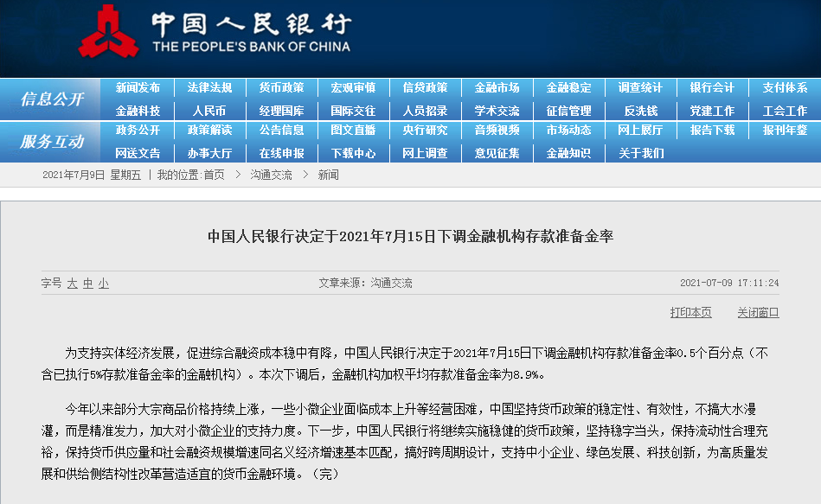Open 金融市场 section
Viewport: 821px width, 504px height.
coord(497,87)
